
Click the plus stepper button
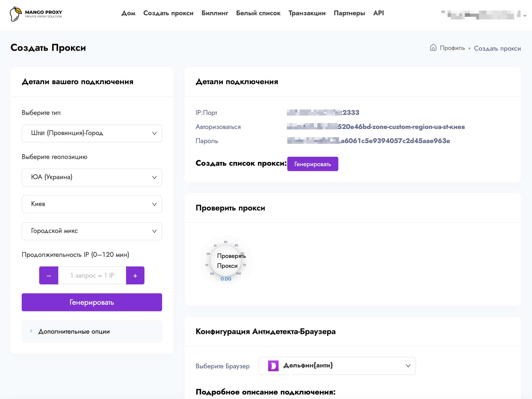pyautogui.click(x=135, y=275)
